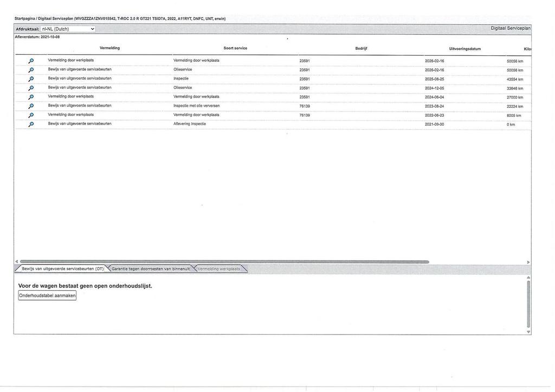This screenshot has height=392, width=555.
Task: Click the right arrow of horizontal scrollbar
Action: [528, 262]
